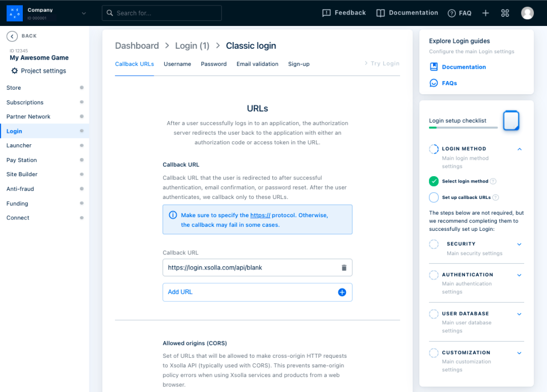This screenshot has width=547, height=392.
Task: Click the Login setup checklist progress bar
Action: [463, 127]
